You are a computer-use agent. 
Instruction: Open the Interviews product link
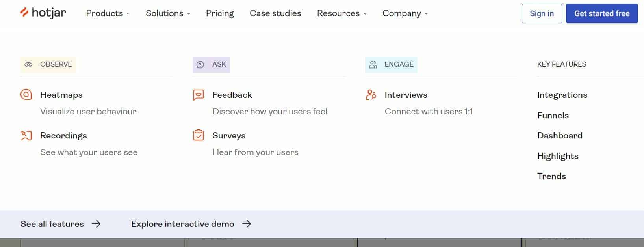tap(406, 95)
